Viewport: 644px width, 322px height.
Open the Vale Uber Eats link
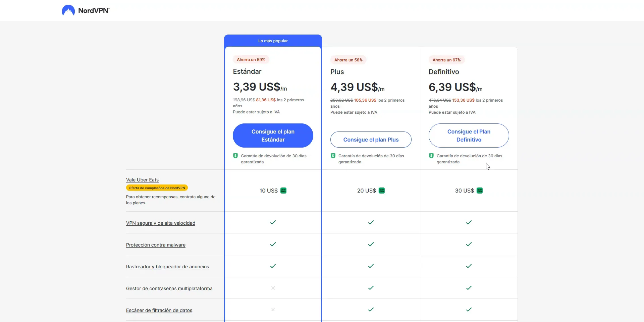(x=142, y=180)
